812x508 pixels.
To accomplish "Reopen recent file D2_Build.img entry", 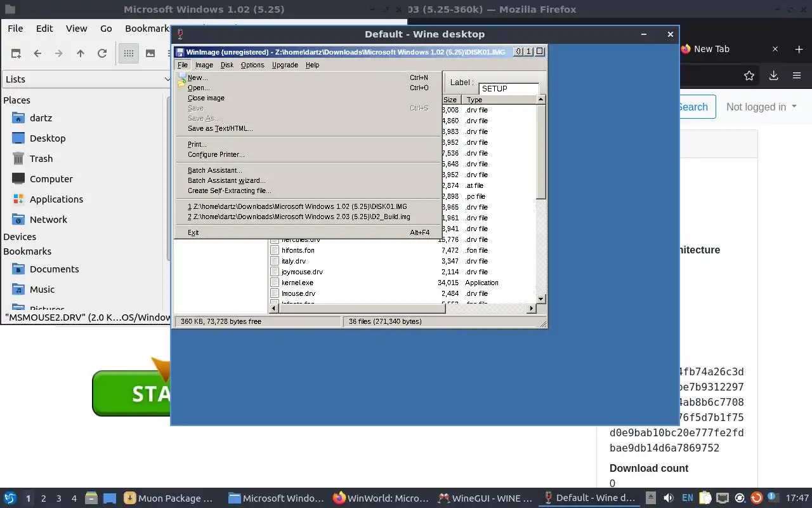I will pos(308,217).
